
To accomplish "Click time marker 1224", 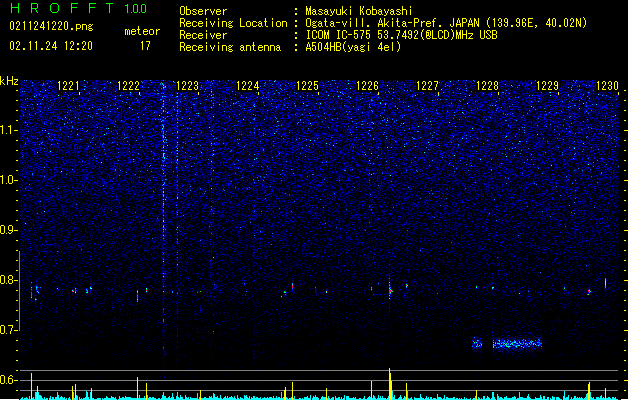I will (x=248, y=86).
